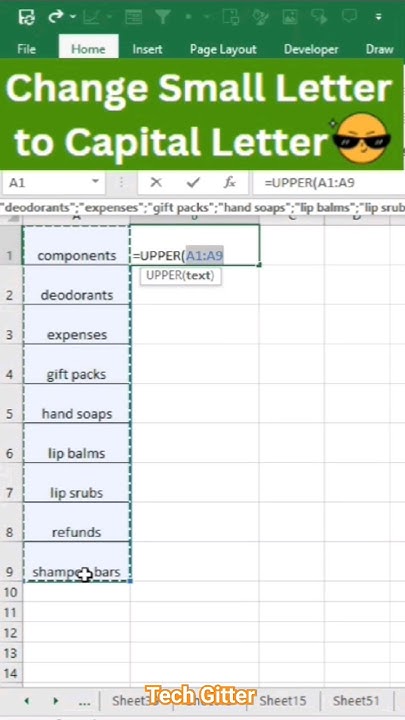Select the cell with 'shampoo bars'
Image resolution: width=405 pixels, height=720 pixels.
tap(77, 561)
